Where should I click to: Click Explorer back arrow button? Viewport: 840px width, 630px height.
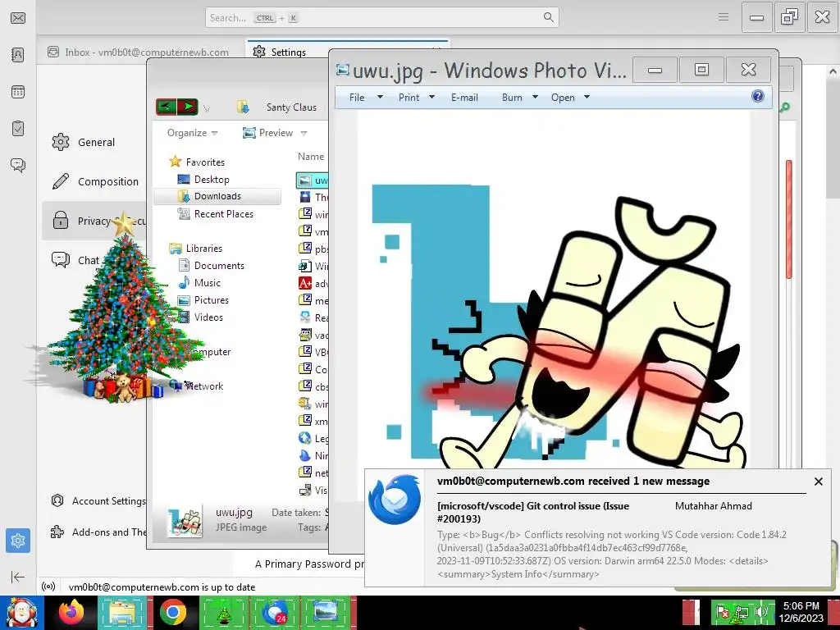pyautogui.click(x=166, y=107)
